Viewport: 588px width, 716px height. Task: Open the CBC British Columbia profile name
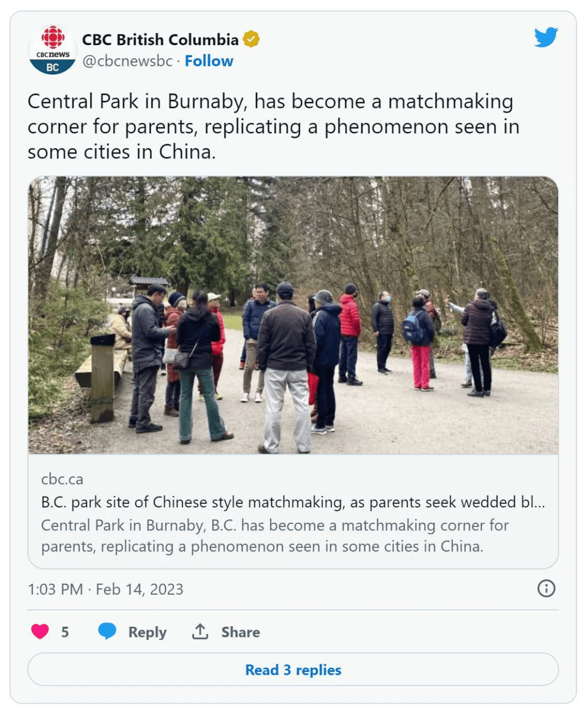point(160,40)
